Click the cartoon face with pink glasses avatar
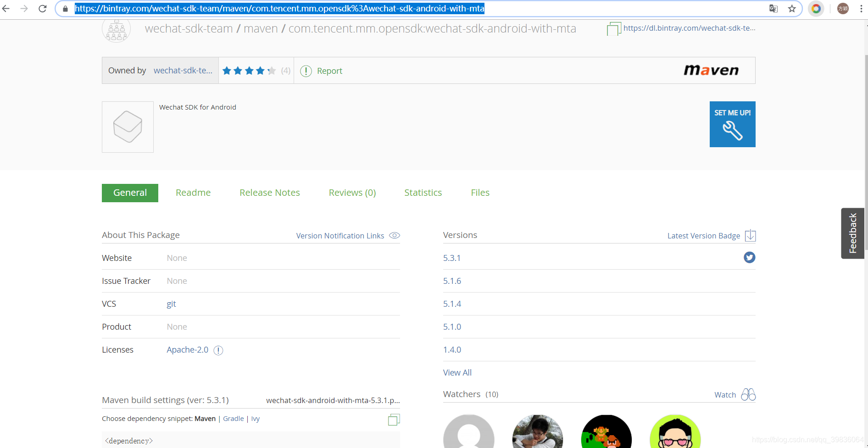 (675, 431)
